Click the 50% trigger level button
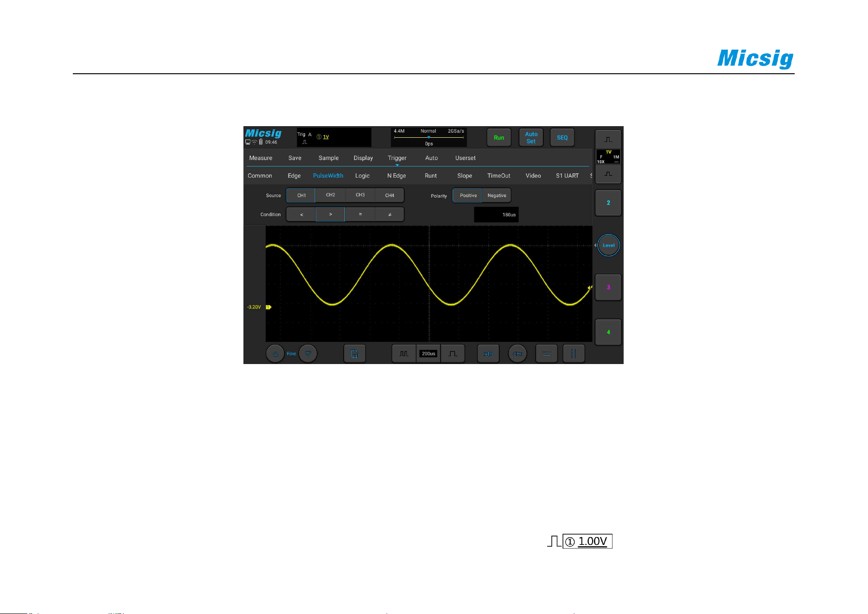868x614 pixels. click(488, 354)
